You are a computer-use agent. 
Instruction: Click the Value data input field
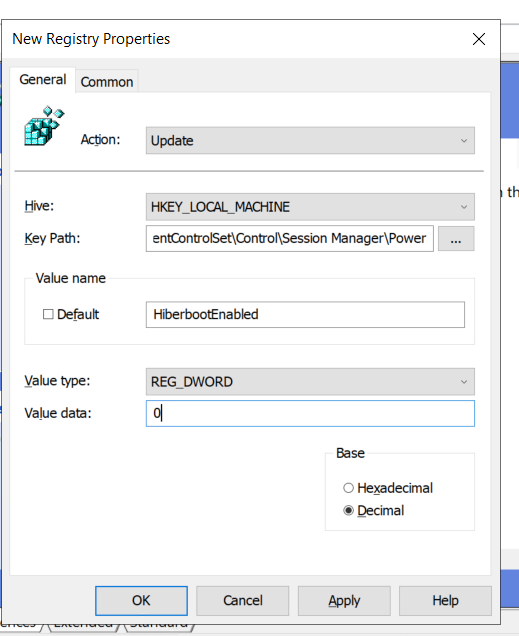point(310,413)
